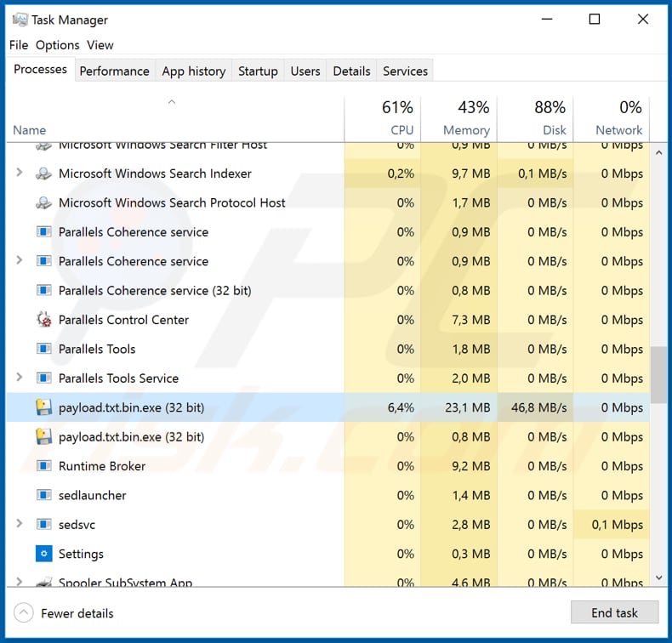Click the sedsvc process icon
672x643 pixels.
(x=43, y=524)
